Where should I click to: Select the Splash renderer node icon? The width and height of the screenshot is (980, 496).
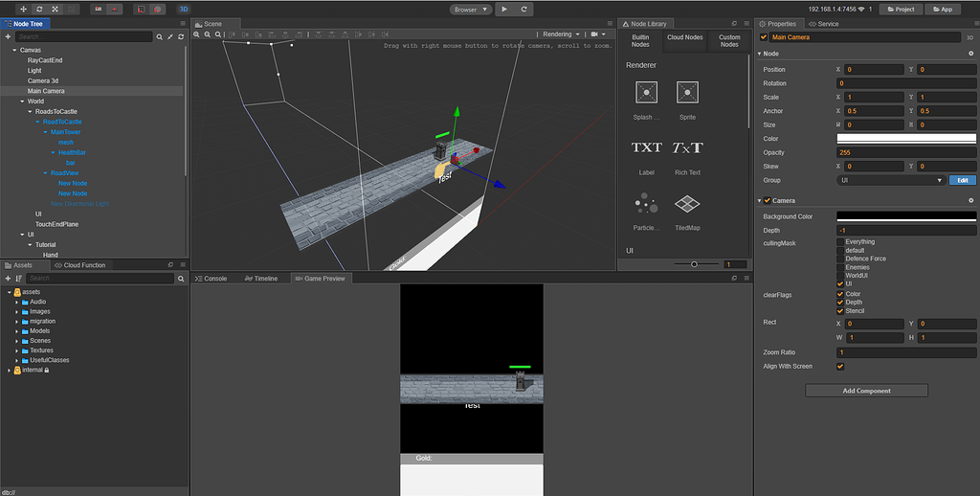tap(646, 92)
